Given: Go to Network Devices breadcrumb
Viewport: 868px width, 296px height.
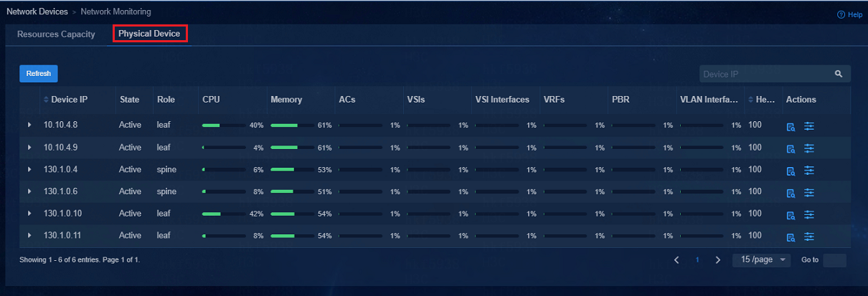Looking at the screenshot, I should pos(37,12).
